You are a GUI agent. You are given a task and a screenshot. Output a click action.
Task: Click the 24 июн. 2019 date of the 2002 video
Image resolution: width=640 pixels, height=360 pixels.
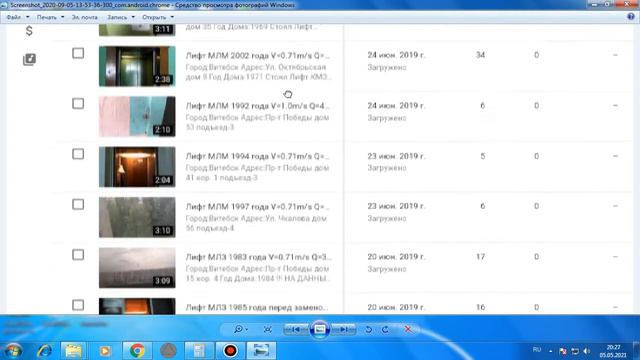pyautogui.click(x=396, y=55)
